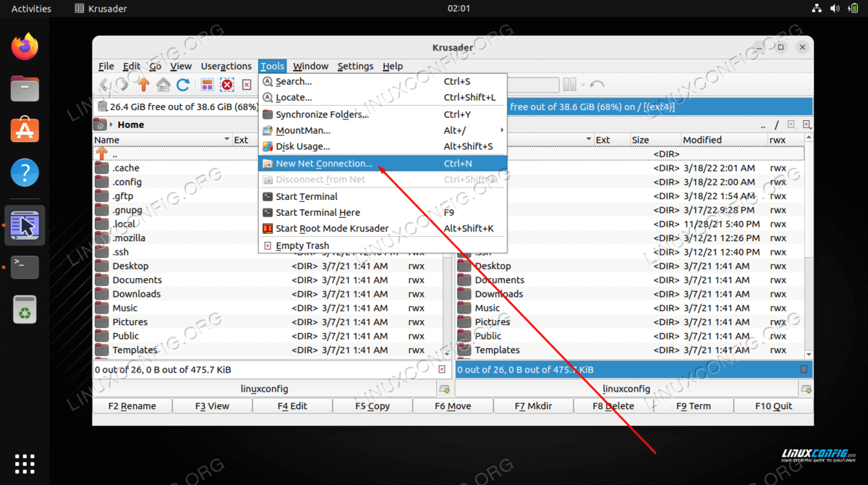Open Files app from the dock
This screenshot has width=868, height=485.
[x=25, y=89]
